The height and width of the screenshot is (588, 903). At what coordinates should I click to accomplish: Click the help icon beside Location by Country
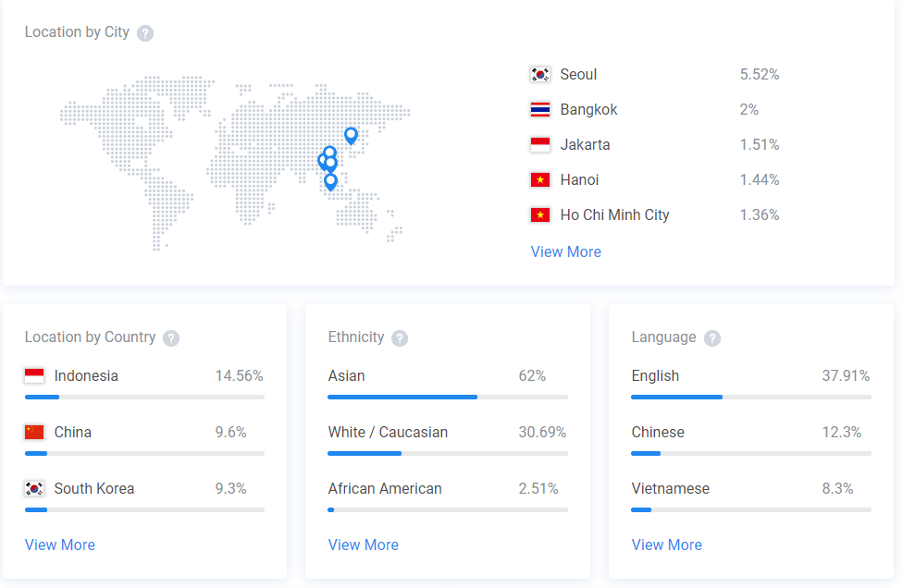click(171, 338)
